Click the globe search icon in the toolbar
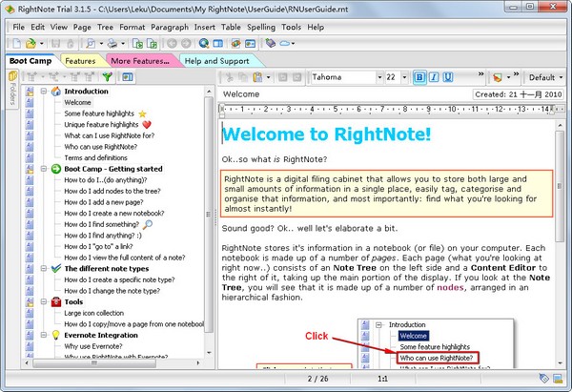The height and width of the screenshot is (392, 572). 204,44
